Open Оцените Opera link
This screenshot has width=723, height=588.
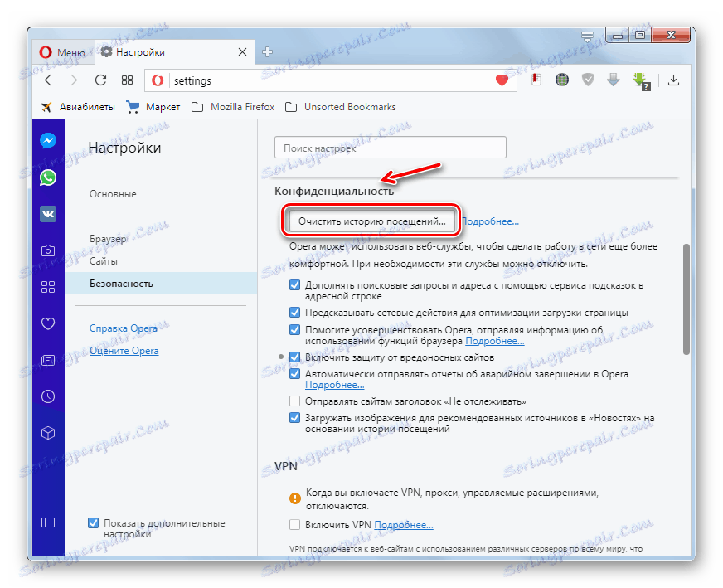pos(124,351)
